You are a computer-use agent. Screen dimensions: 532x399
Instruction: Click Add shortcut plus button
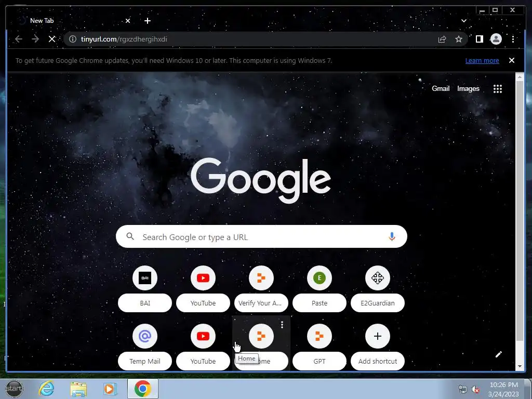click(378, 336)
